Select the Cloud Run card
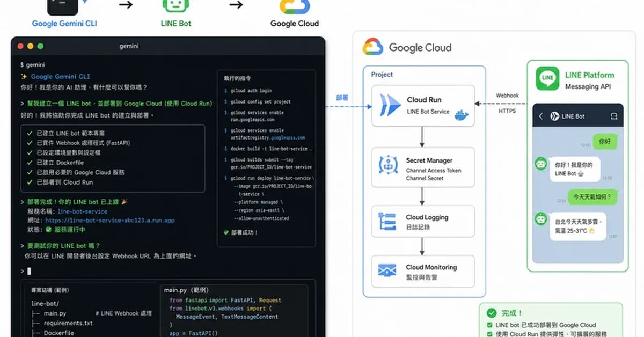The image size is (644, 337). (x=423, y=106)
